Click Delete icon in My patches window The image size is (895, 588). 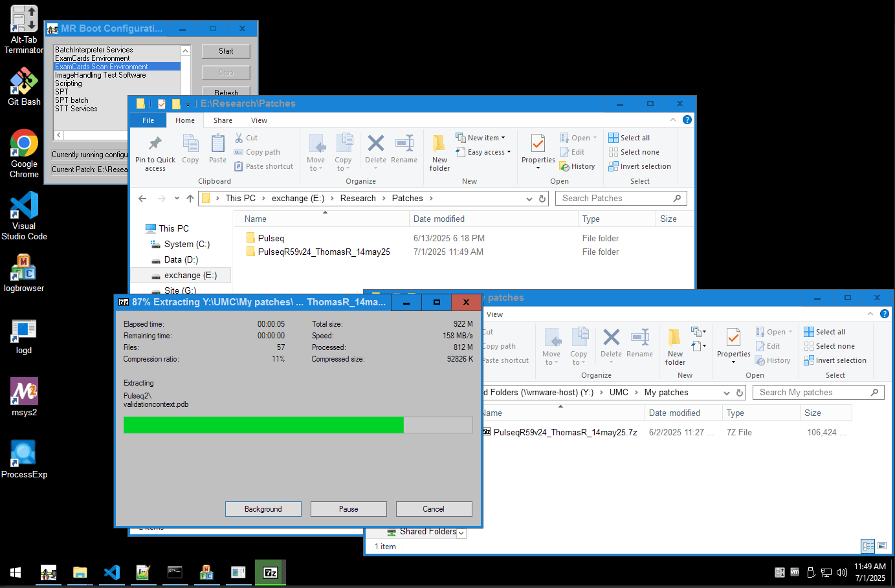tap(611, 343)
